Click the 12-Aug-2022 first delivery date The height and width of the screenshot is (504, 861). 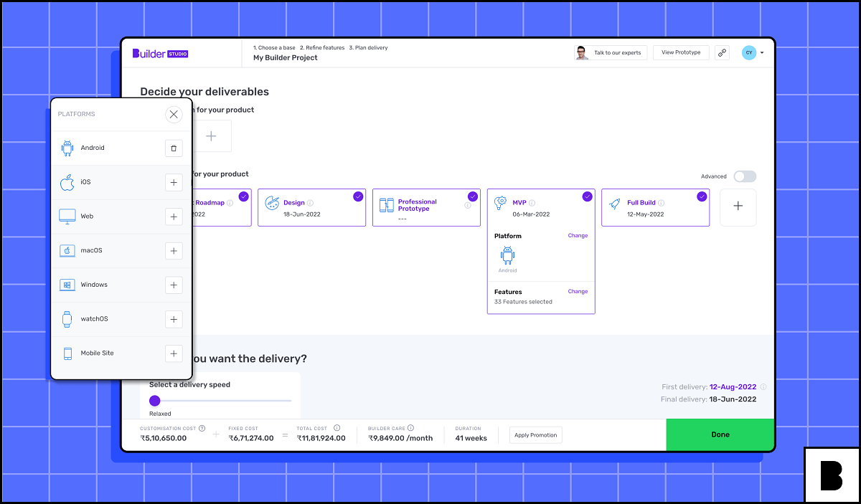point(733,386)
